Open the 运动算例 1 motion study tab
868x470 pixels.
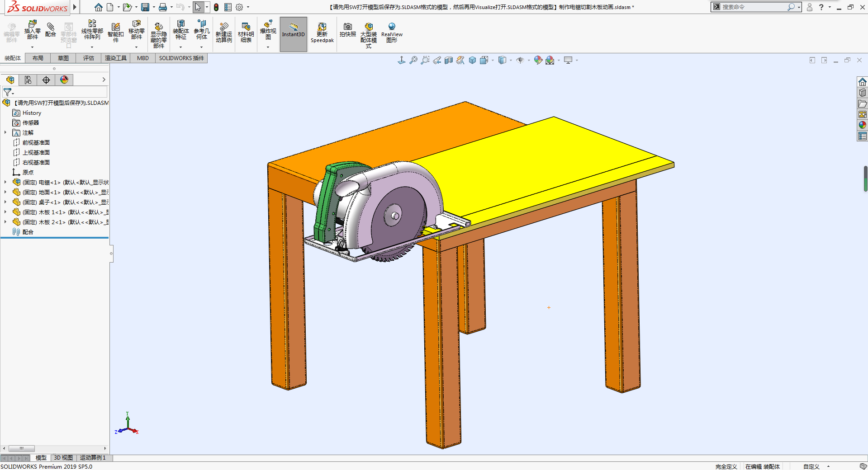[93, 458]
